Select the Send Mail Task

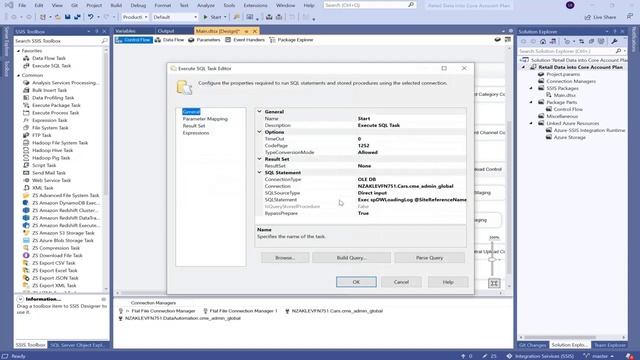(49, 173)
